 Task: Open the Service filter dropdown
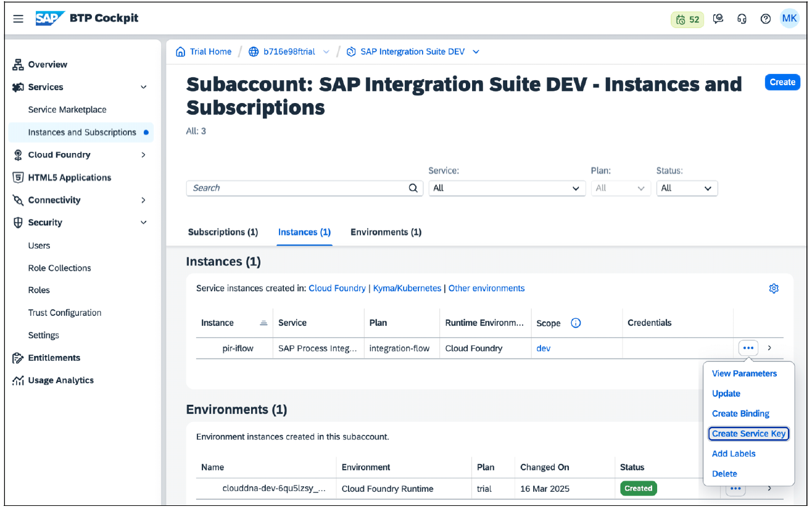507,188
